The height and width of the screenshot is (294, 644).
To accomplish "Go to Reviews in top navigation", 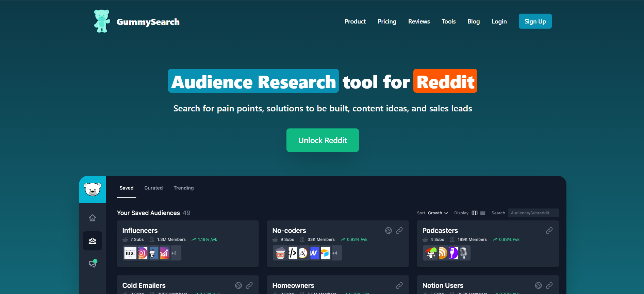I will point(419,21).
